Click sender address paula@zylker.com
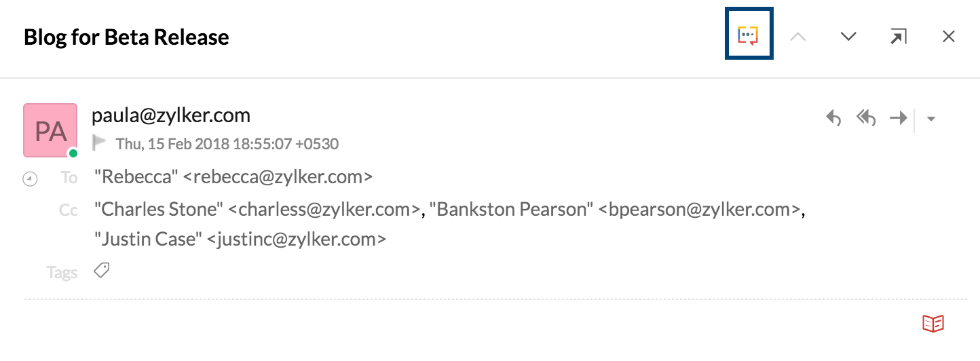Screen dimensions: 980x361 171,115
